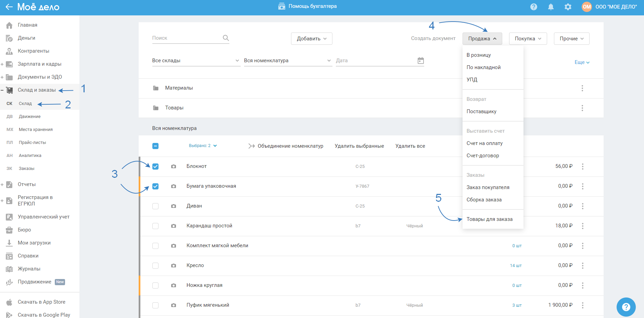Click the calendar icon in Дата field

pyautogui.click(x=420, y=61)
